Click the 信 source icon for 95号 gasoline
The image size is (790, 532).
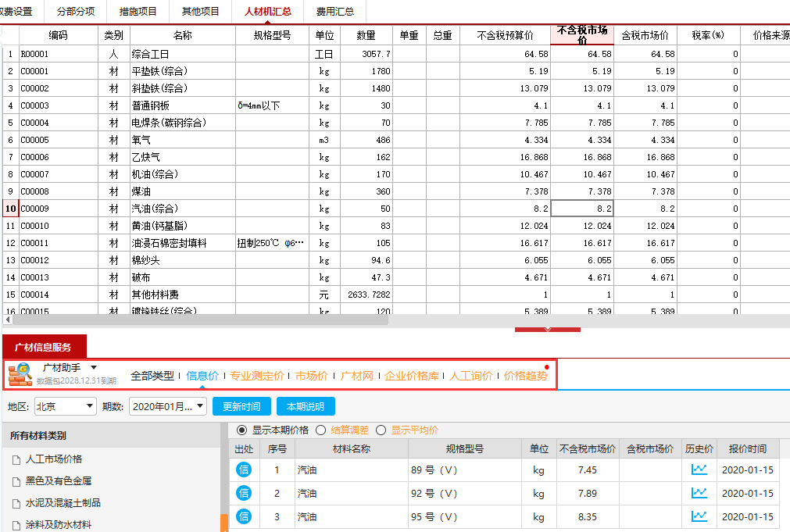244,517
